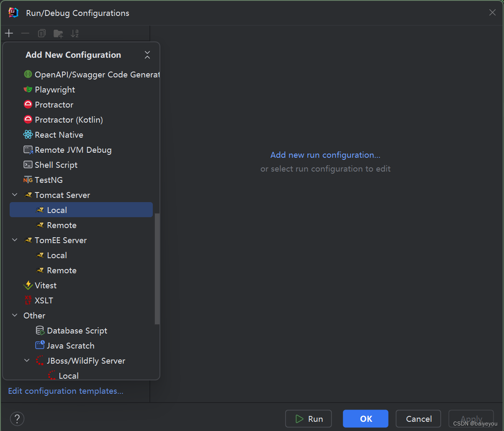Click the Copy Configuration toolbar icon

[x=41, y=33]
